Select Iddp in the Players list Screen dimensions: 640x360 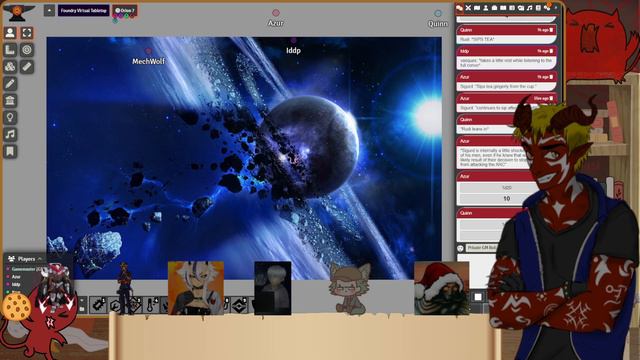click(x=16, y=284)
